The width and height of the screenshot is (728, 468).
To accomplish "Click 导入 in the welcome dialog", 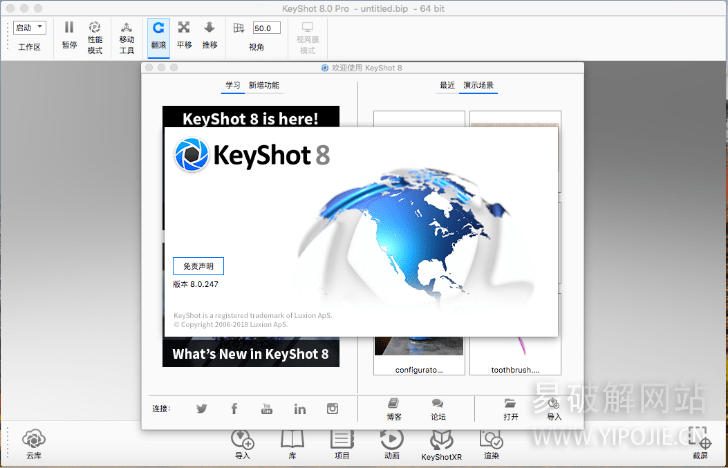I will (554, 410).
